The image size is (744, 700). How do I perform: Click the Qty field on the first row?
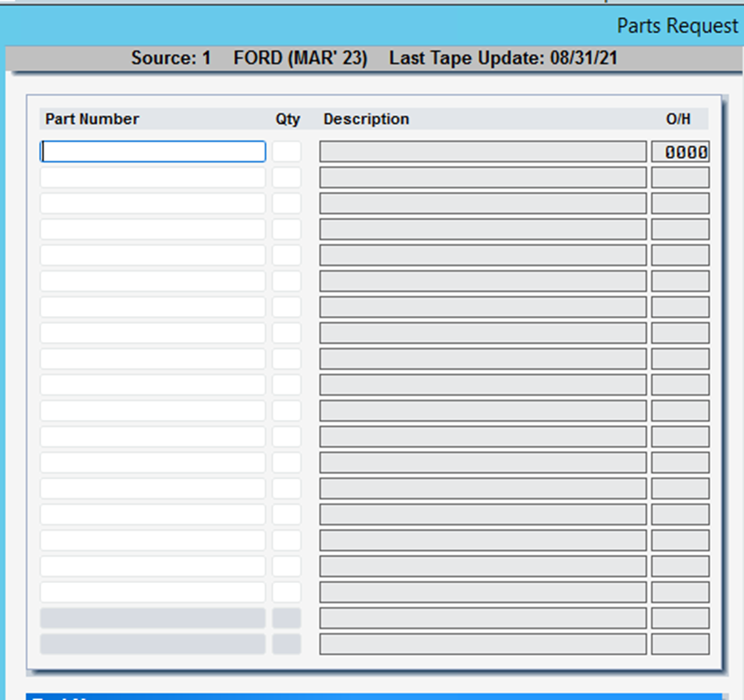286,151
